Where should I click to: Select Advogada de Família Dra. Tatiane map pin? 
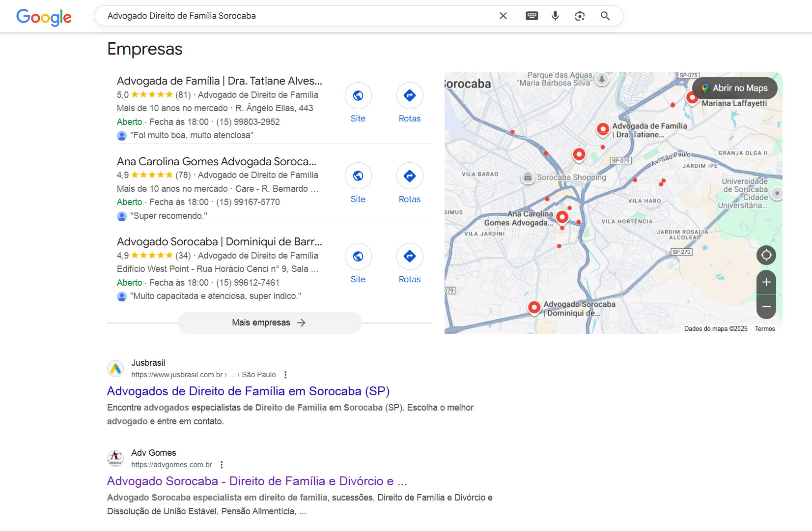[x=603, y=129]
